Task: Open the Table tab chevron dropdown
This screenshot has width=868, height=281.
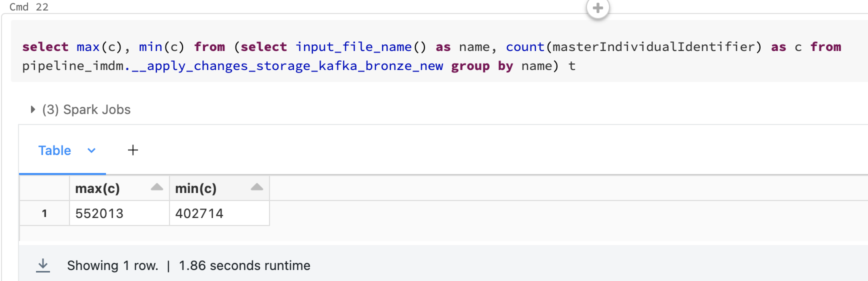Action: point(91,150)
